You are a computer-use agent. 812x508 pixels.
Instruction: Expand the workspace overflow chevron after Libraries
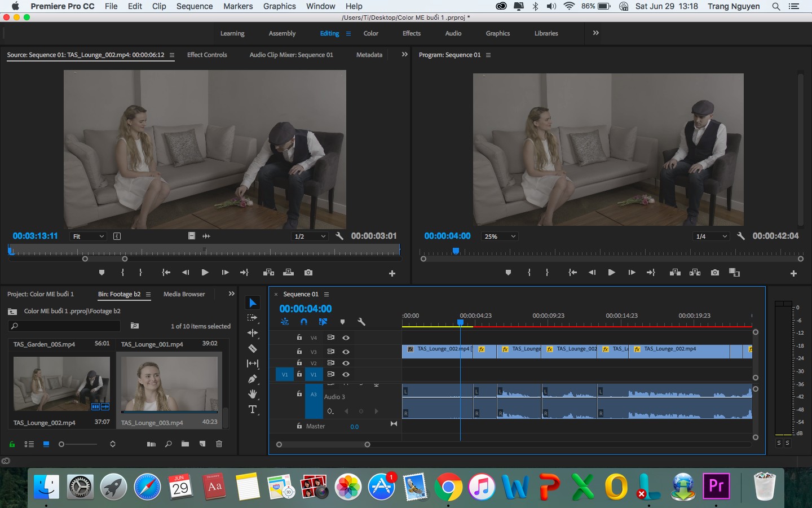tap(596, 33)
